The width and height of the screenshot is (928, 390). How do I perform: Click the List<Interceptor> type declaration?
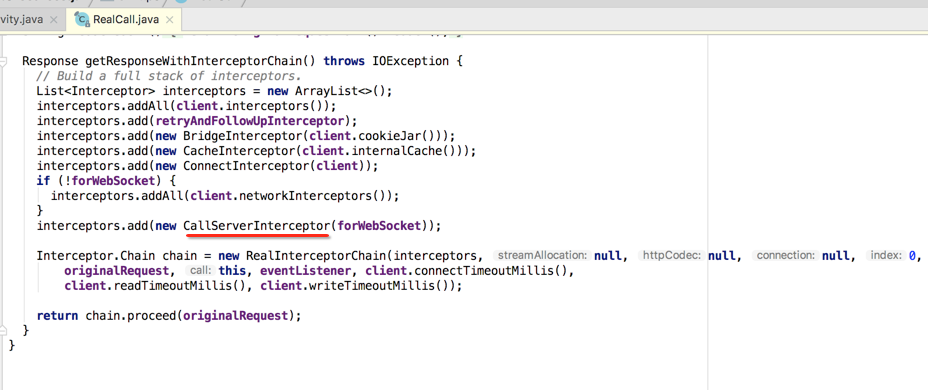click(x=97, y=92)
